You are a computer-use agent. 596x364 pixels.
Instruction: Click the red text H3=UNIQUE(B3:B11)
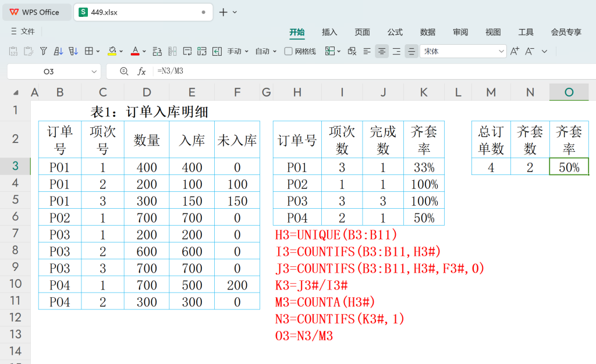click(336, 234)
